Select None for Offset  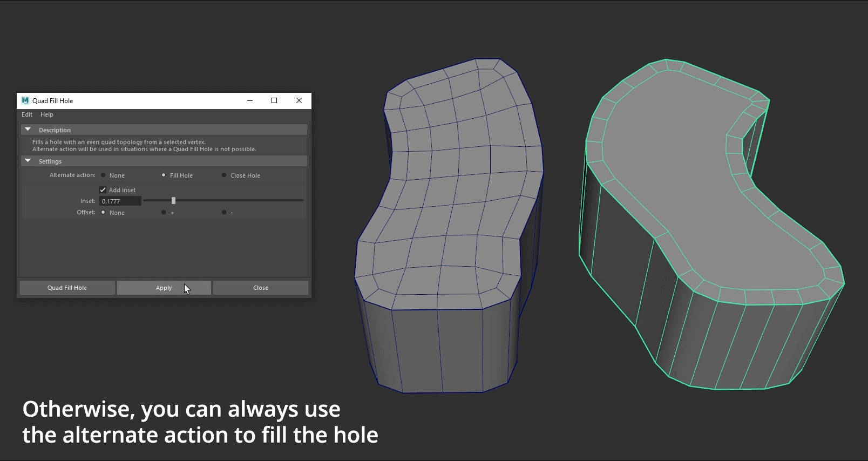point(103,212)
